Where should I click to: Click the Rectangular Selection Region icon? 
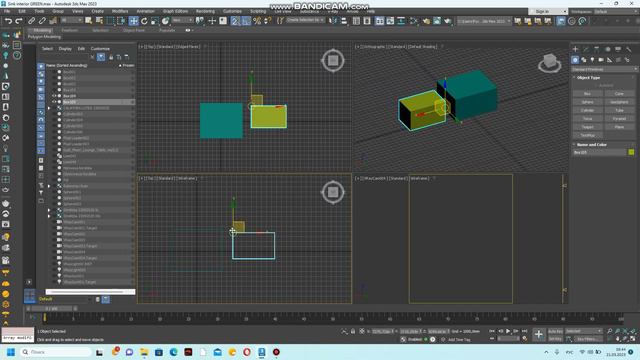[110, 21]
